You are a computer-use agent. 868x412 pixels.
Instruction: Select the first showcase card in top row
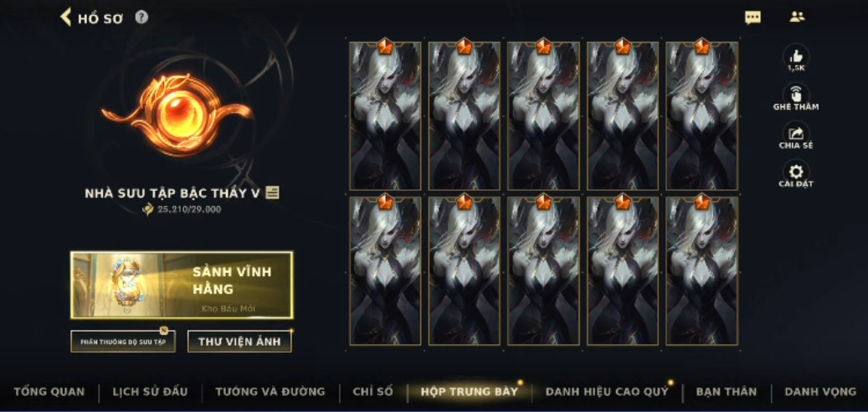pyautogui.click(x=385, y=116)
